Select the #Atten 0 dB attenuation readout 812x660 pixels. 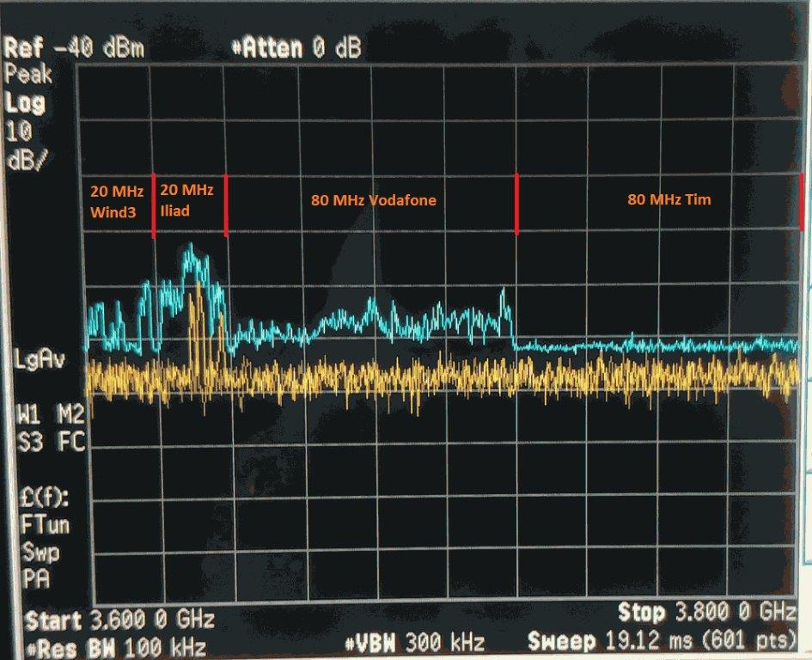[x=296, y=47]
